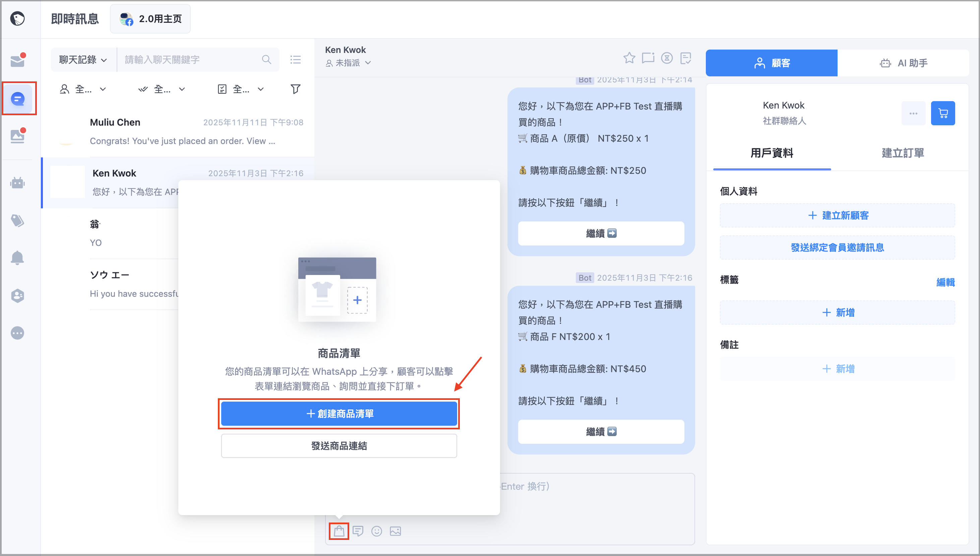This screenshot has width=980, height=556.
Task: Open the customer profile sidebar icon
Action: (x=17, y=295)
